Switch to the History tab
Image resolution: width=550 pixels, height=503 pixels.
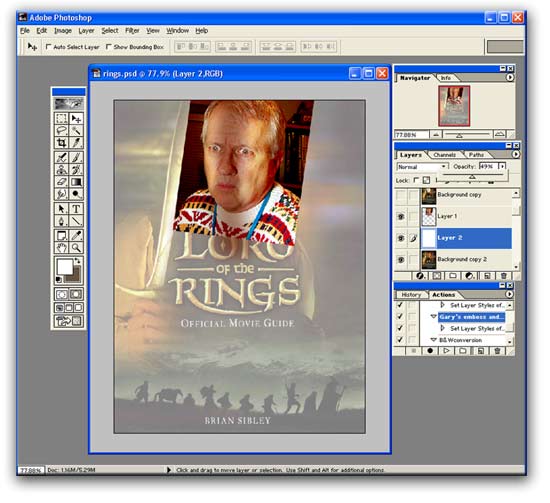click(x=411, y=295)
